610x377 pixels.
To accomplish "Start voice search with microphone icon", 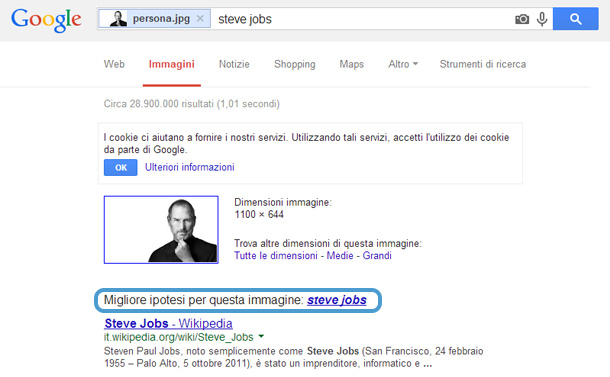I will [x=542, y=19].
